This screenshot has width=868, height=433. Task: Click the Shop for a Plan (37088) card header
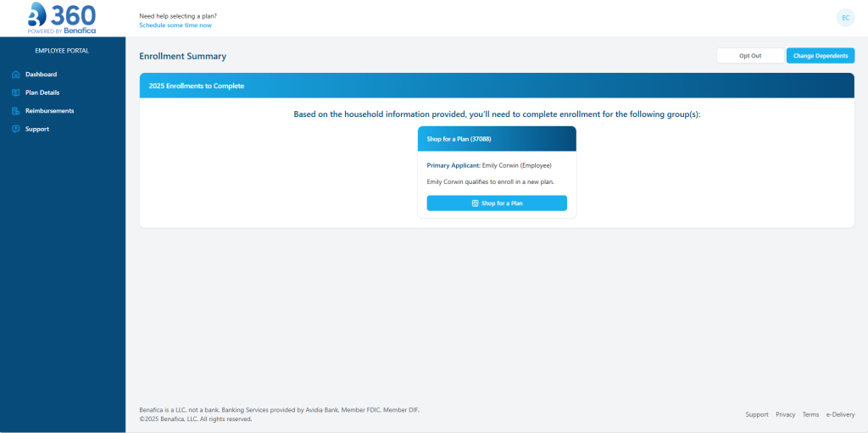[x=497, y=139]
